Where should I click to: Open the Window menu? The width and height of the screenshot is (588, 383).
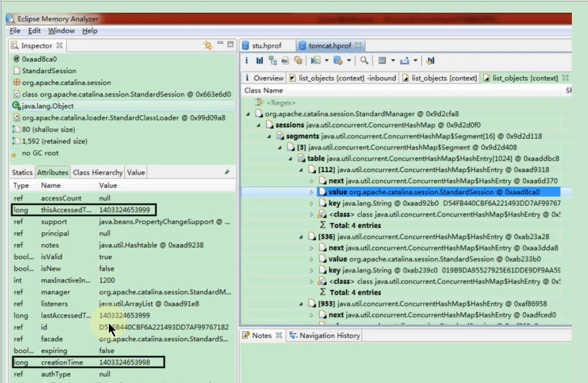point(61,31)
